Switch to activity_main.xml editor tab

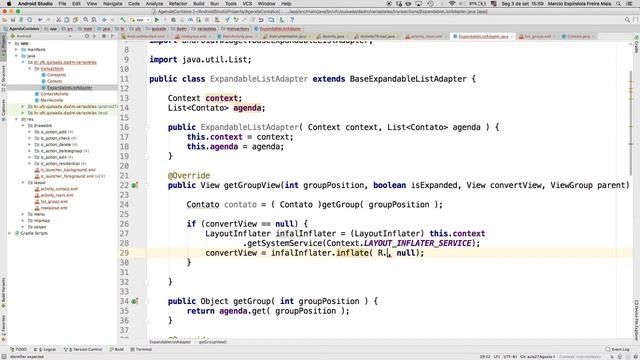(426, 36)
